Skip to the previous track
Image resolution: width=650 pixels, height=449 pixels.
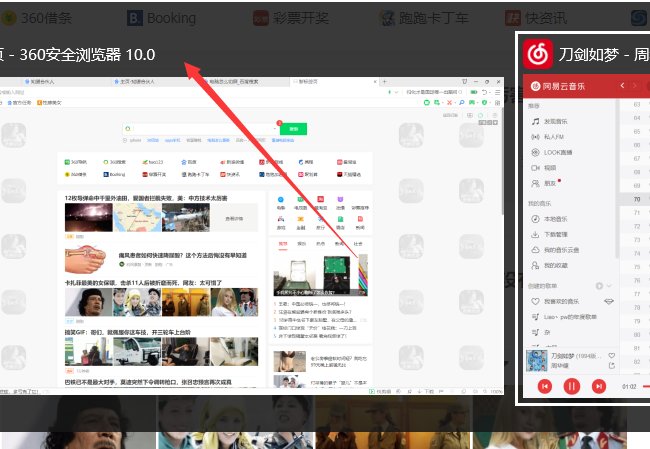point(544,386)
